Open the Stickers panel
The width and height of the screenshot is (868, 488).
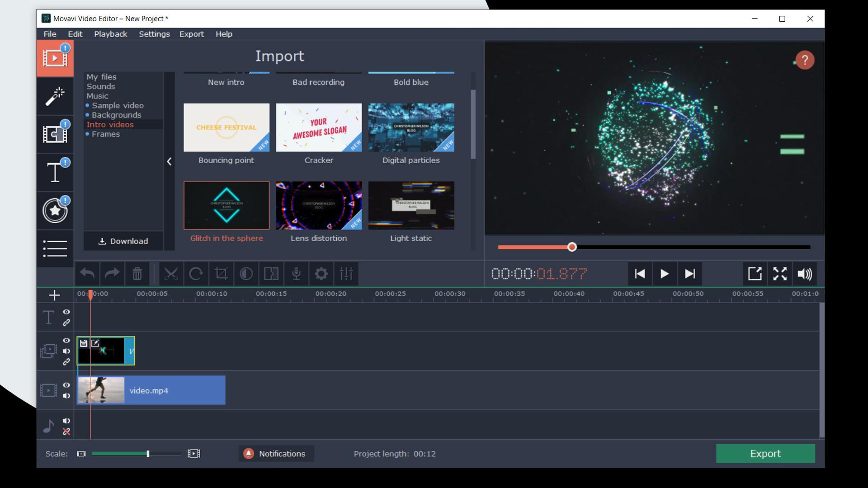point(55,210)
